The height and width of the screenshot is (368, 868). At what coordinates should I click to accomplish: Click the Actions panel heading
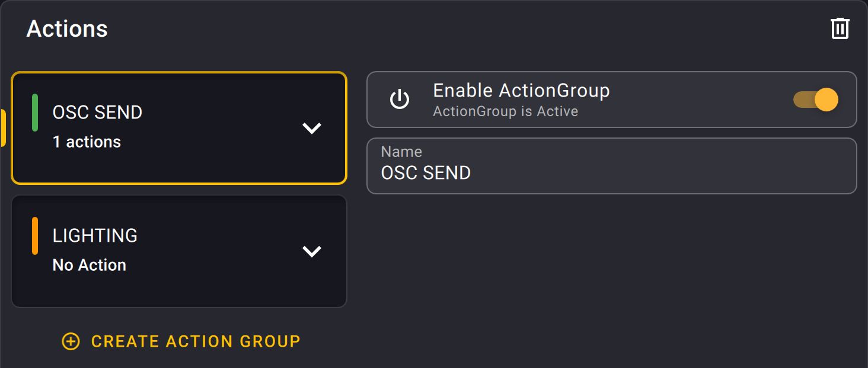(x=67, y=29)
